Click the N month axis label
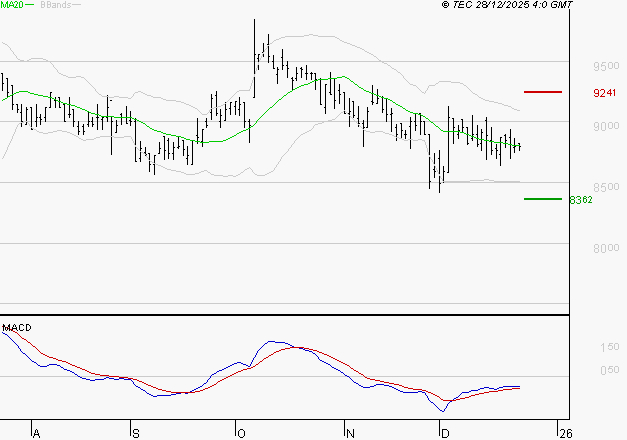This screenshot has width=627, height=440. pyautogui.click(x=350, y=434)
